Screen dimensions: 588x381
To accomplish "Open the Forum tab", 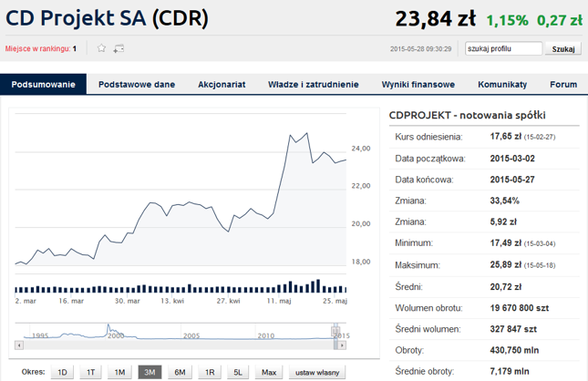I will [563, 85].
